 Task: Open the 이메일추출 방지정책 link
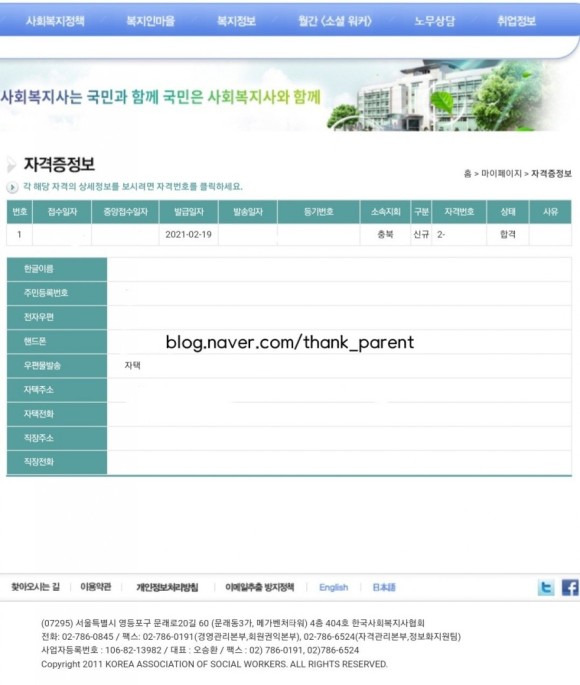coord(259,587)
